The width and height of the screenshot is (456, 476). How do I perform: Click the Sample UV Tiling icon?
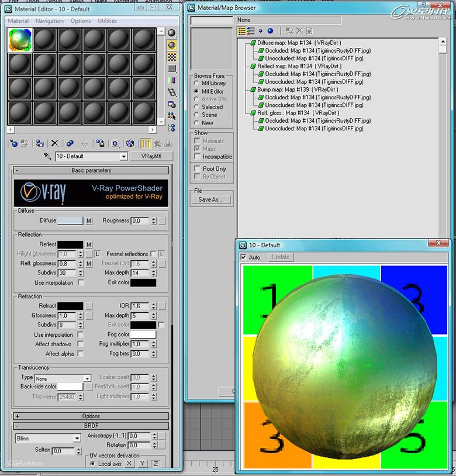[x=172, y=68]
